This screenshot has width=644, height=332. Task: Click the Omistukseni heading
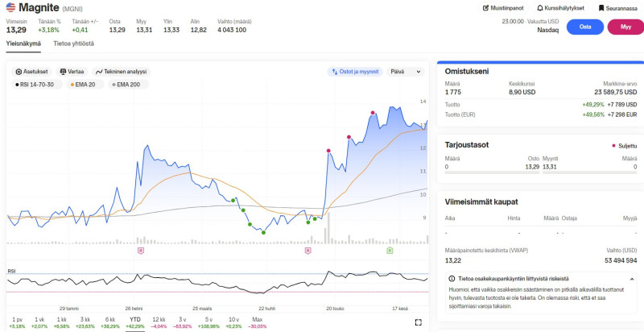point(467,72)
